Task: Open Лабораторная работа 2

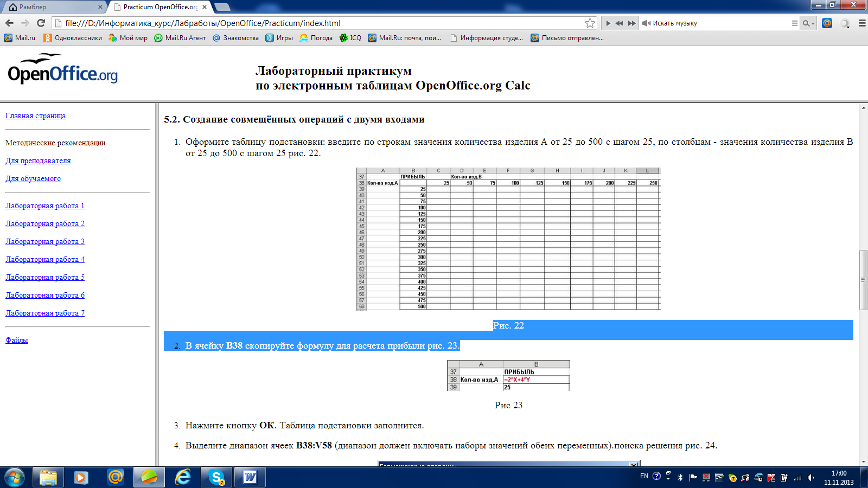Action: click(45, 223)
